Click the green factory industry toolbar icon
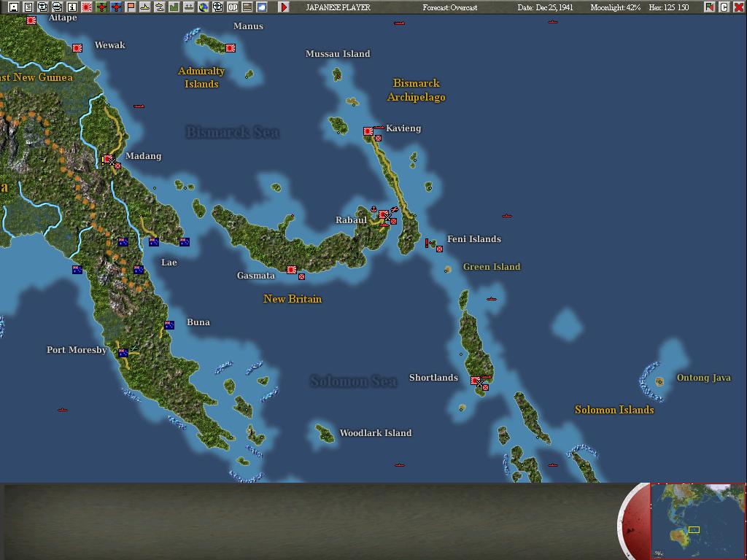The width and height of the screenshot is (747, 560). click(174, 7)
